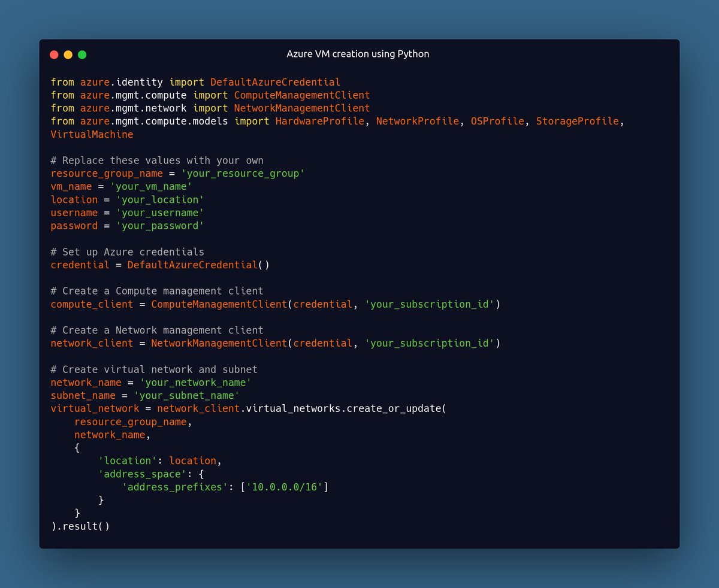
Task: Click the green maximize dot in title bar
Action: click(82, 54)
